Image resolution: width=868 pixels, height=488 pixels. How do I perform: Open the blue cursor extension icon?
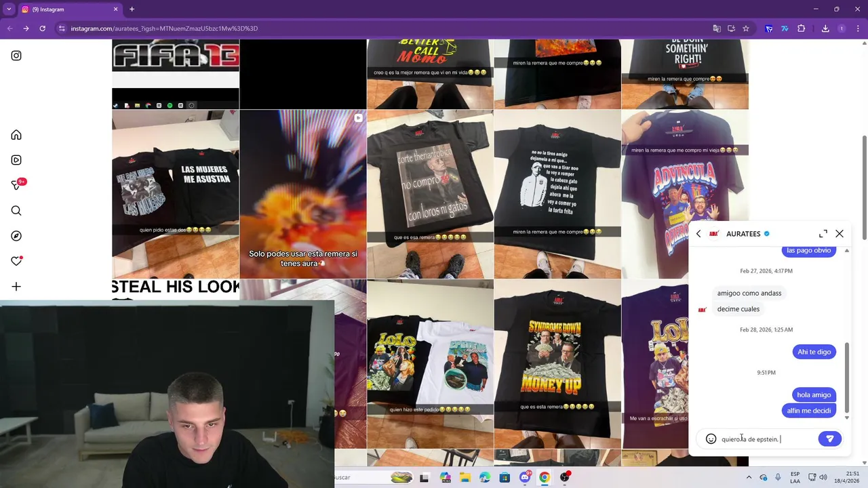769,28
